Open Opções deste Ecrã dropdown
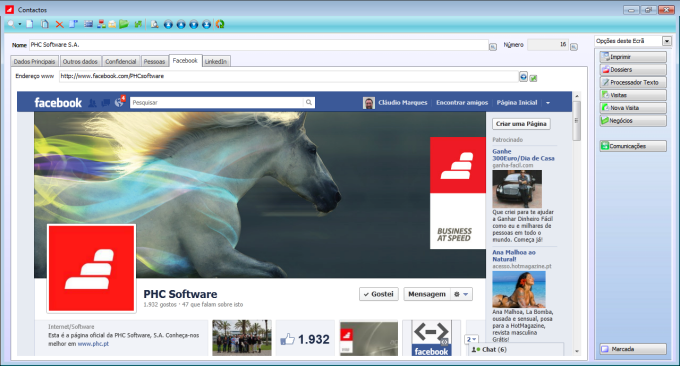This screenshot has height=366, width=680. click(x=667, y=41)
